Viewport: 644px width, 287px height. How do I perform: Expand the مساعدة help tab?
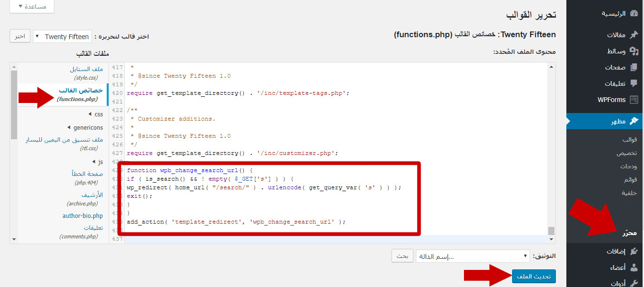(31, 6)
